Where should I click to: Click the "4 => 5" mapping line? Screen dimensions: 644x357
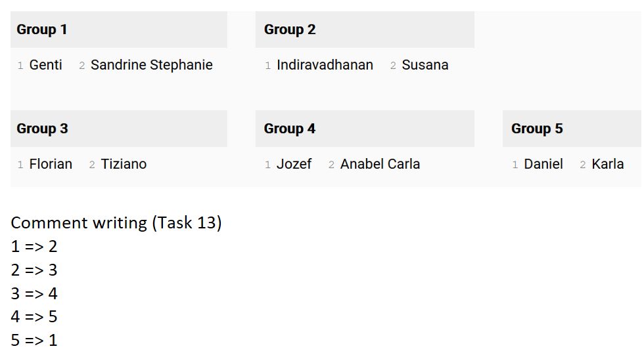click(34, 317)
